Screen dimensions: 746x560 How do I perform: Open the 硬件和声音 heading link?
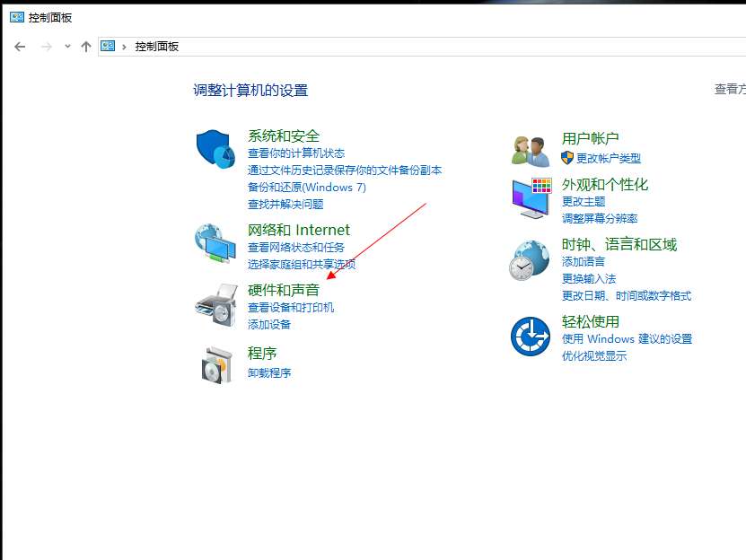[284, 290]
